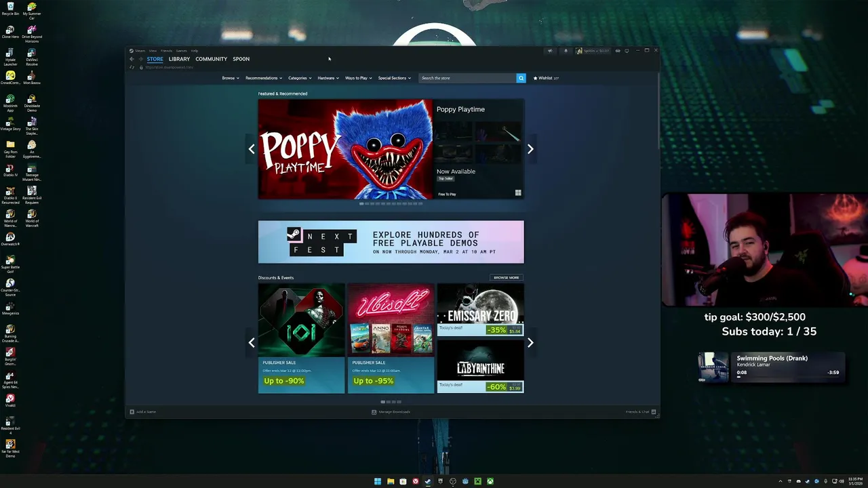868x488 pixels.
Task: Open Resident Evil 4 desktop shortcut
Action: pyautogui.click(x=10, y=425)
